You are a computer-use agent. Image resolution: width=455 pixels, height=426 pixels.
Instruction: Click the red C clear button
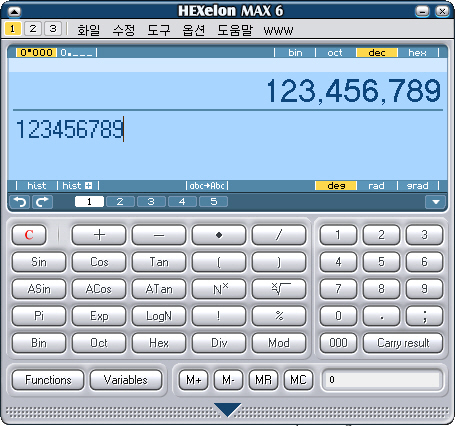coord(29,235)
